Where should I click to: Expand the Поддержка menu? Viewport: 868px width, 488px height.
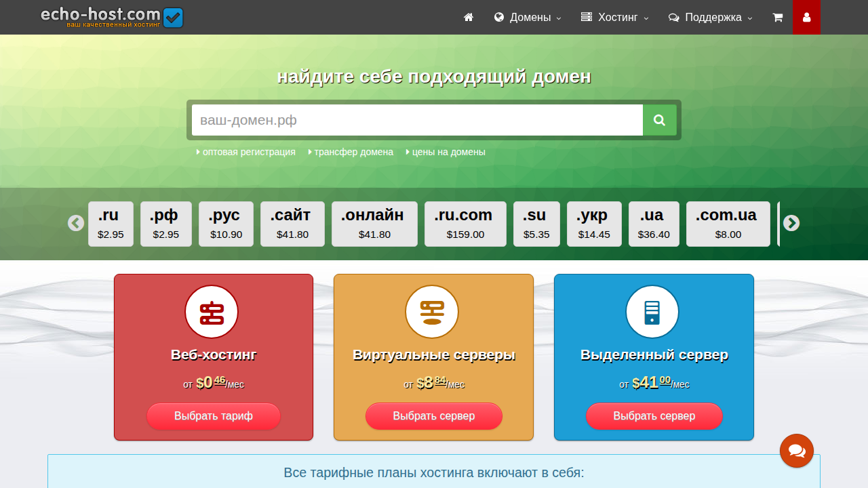click(x=711, y=17)
